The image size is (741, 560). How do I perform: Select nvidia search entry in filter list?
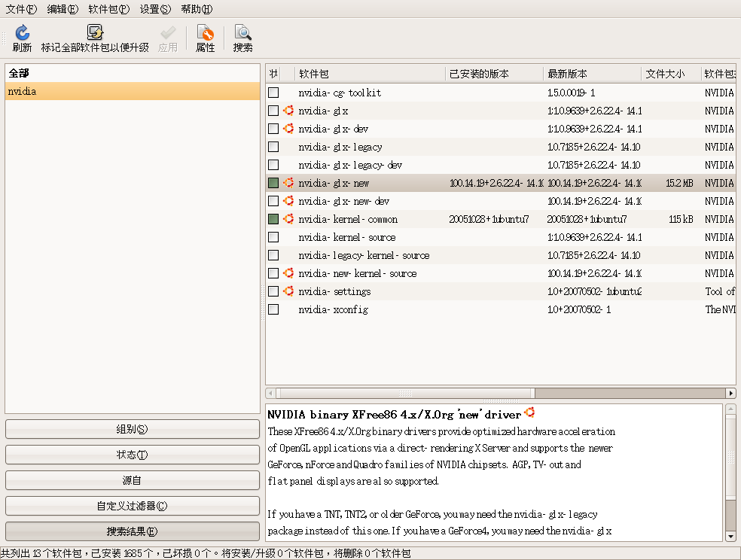click(133, 91)
